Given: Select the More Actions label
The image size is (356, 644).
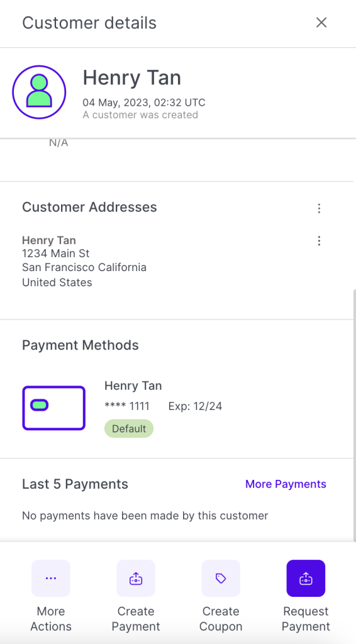Looking at the screenshot, I should pos(51,619).
